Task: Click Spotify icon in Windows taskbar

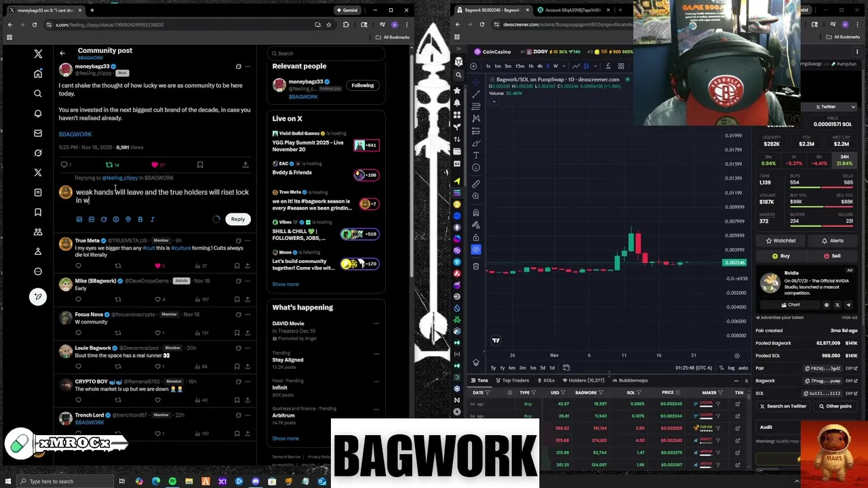Action: pyautogui.click(x=172, y=482)
